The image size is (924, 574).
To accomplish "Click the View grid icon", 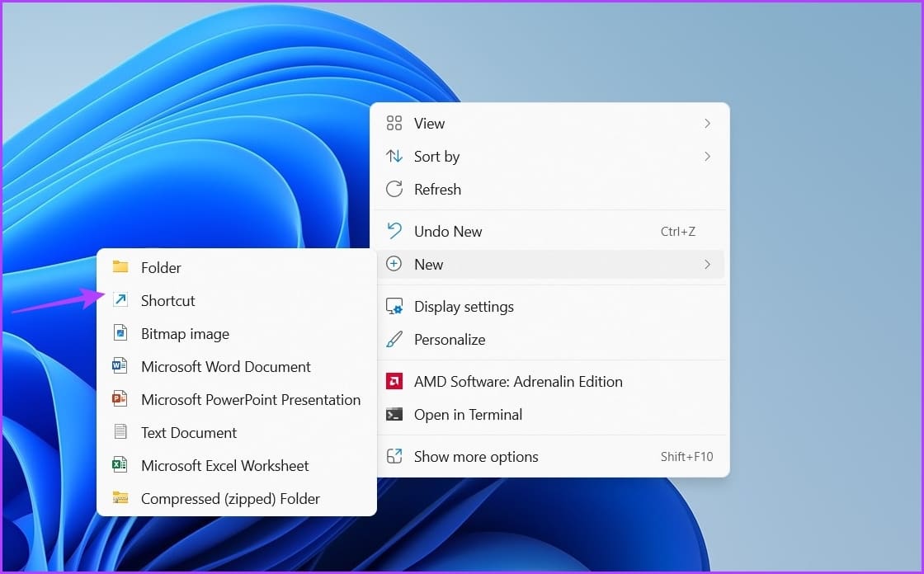I will pos(394,123).
